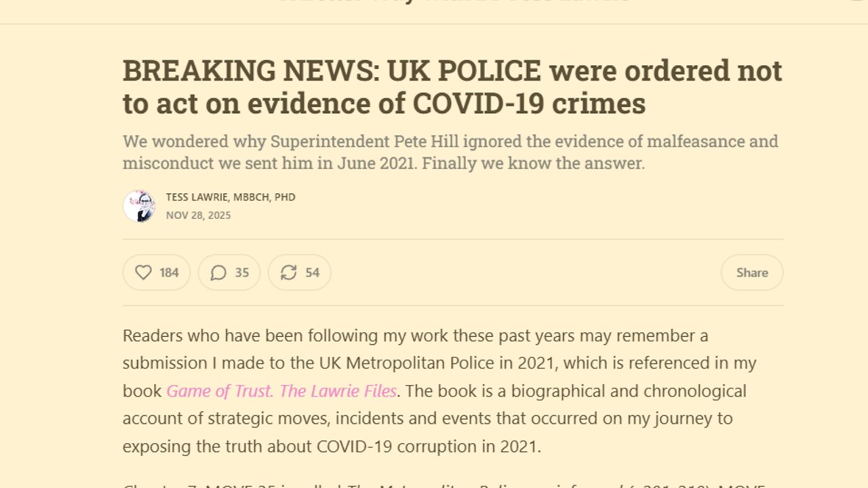Click the BREAKING NEWS article headline
868x488 pixels.
pos(452,87)
